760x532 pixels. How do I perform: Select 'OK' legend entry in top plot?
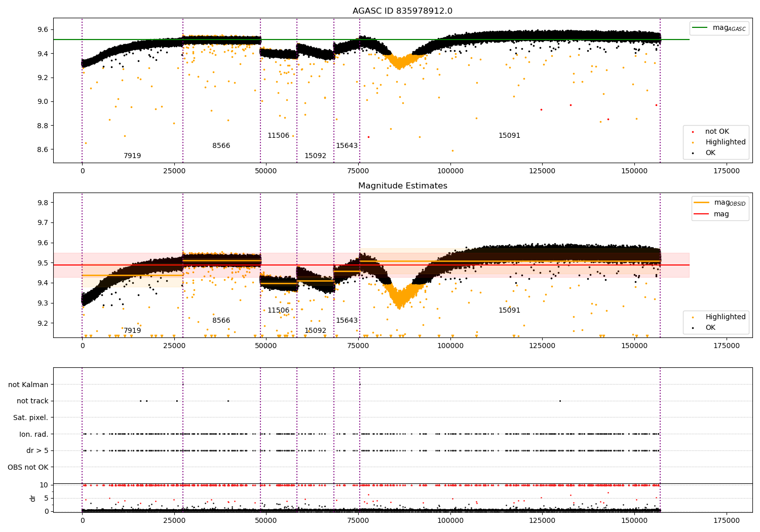point(710,153)
